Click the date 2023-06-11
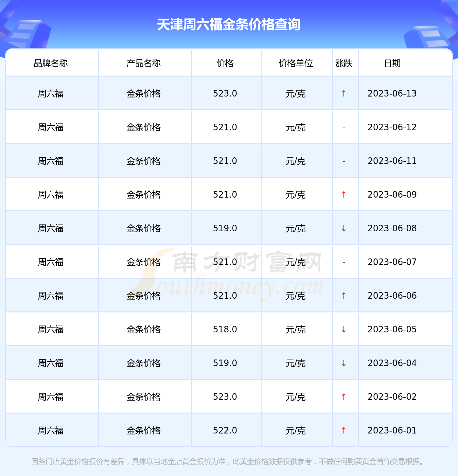Viewport: 458px width, 476px height. click(x=392, y=161)
